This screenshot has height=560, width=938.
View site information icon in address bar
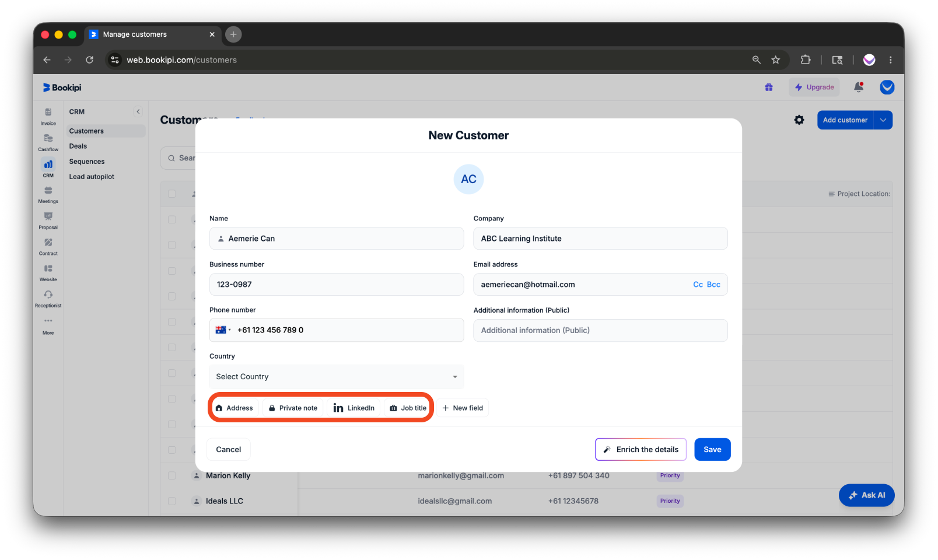pos(115,60)
